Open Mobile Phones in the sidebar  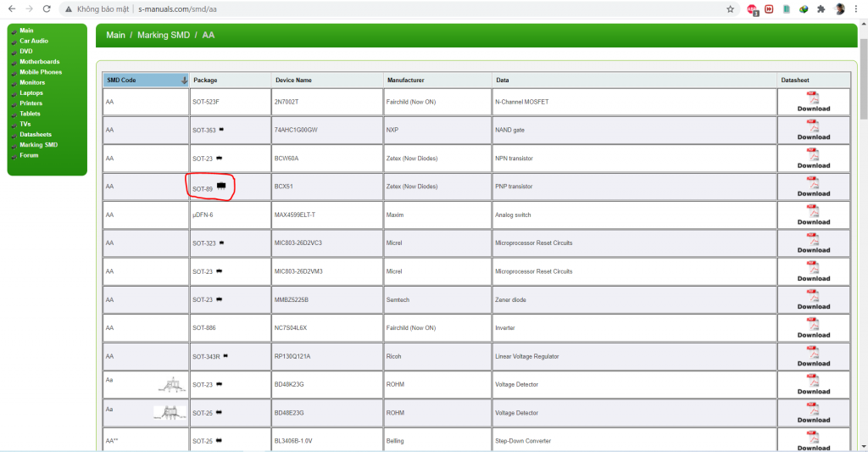click(x=41, y=72)
